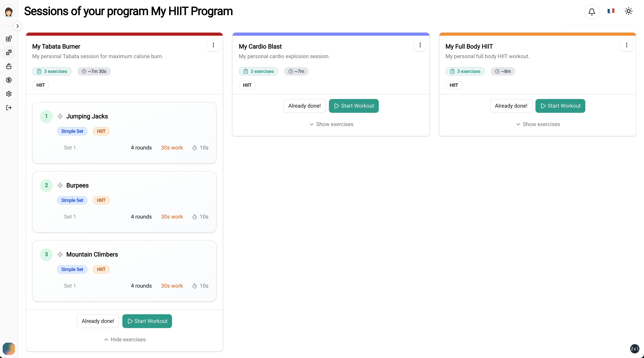
Task: Click the dollar subscription icon in sidebar
Action: [9, 80]
